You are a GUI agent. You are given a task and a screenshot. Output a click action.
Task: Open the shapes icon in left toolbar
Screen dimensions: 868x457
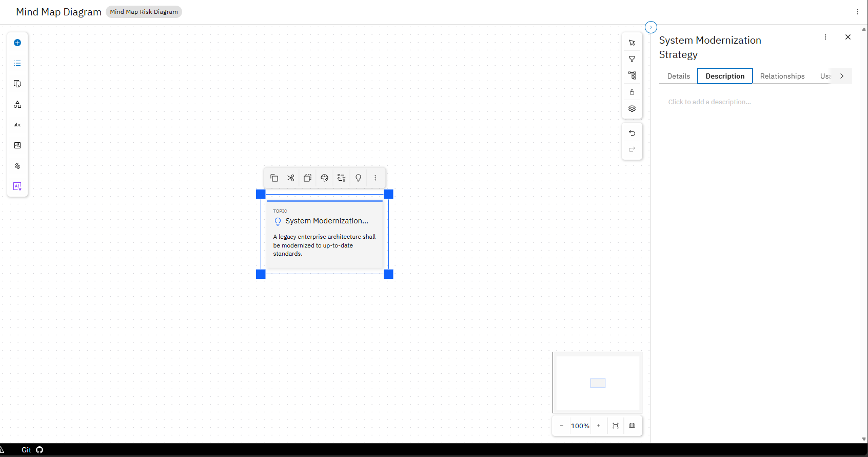pos(17,104)
